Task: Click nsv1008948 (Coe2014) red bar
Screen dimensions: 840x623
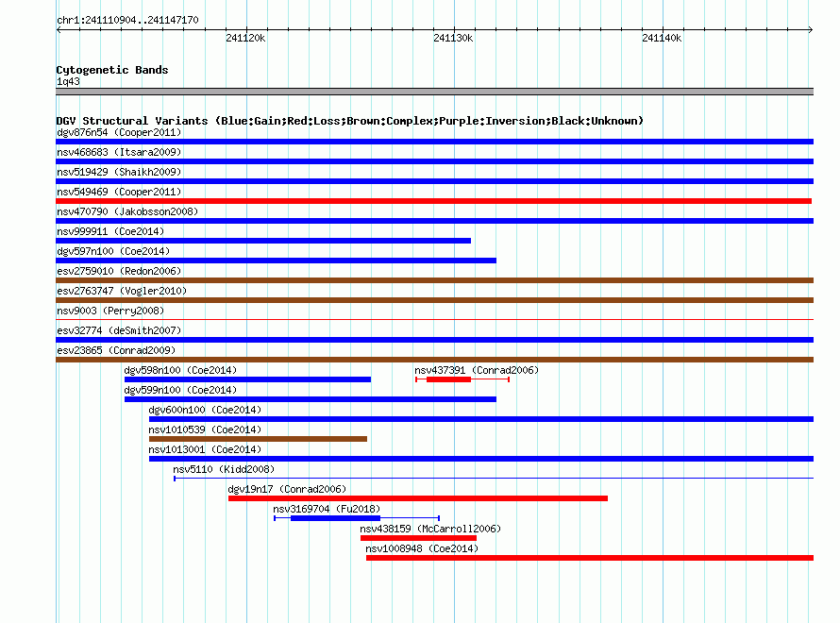Action: [590, 558]
